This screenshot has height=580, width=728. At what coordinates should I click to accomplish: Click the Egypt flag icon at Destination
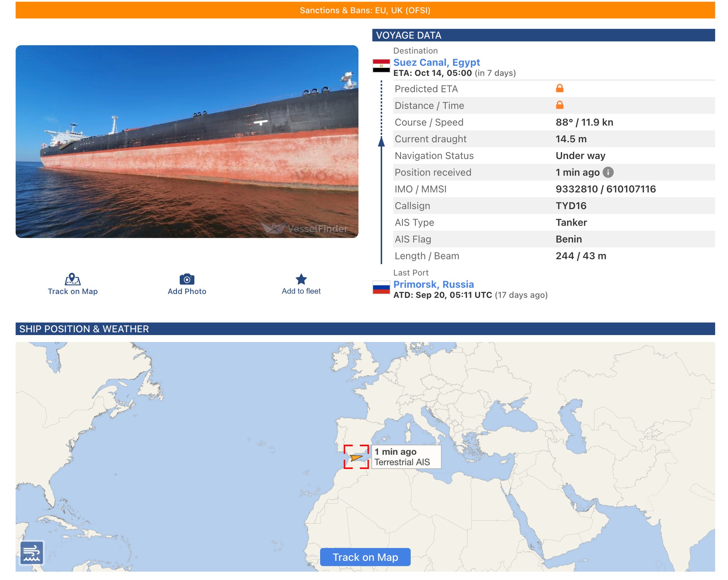pos(381,66)
